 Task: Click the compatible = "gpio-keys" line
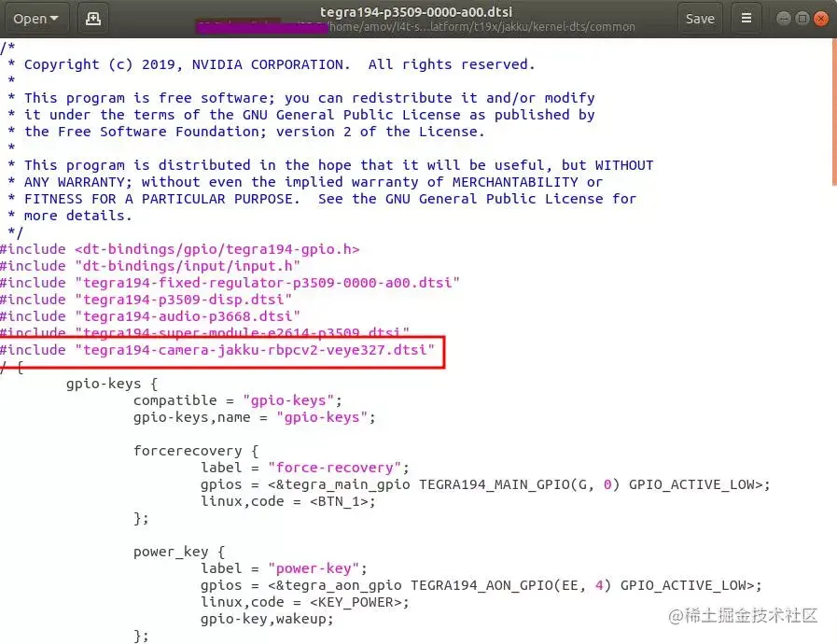click(x=238, y=400)
